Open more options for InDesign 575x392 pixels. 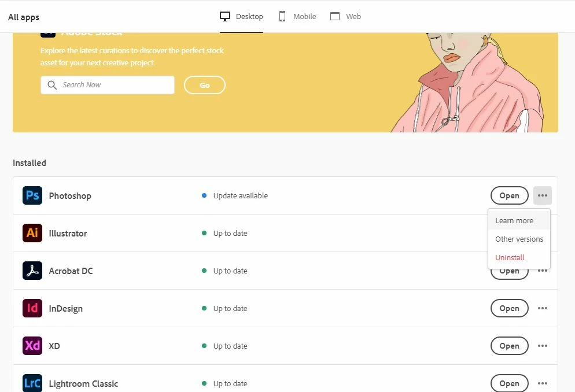(x=543, y=308)
